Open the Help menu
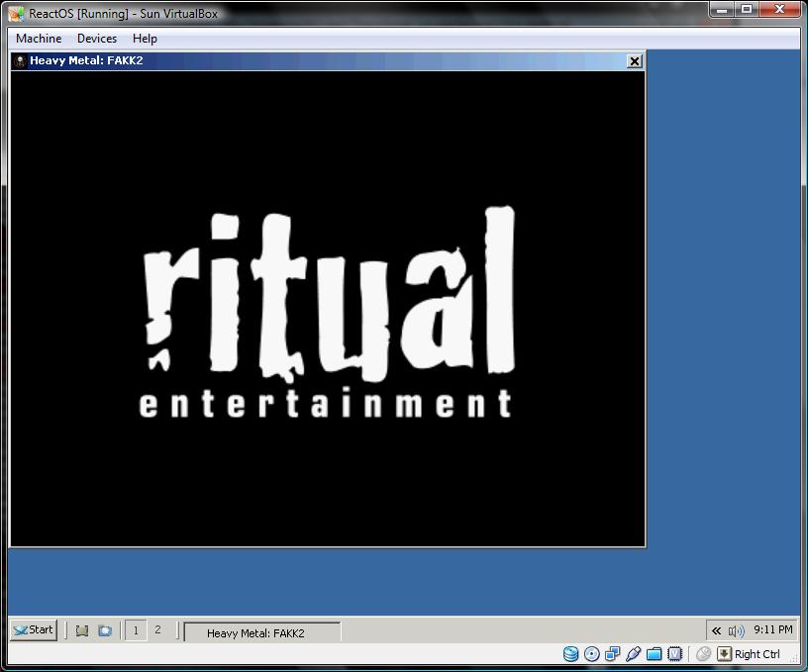The width and height of the screenshot is (808, 672). [x=145, y=39]
